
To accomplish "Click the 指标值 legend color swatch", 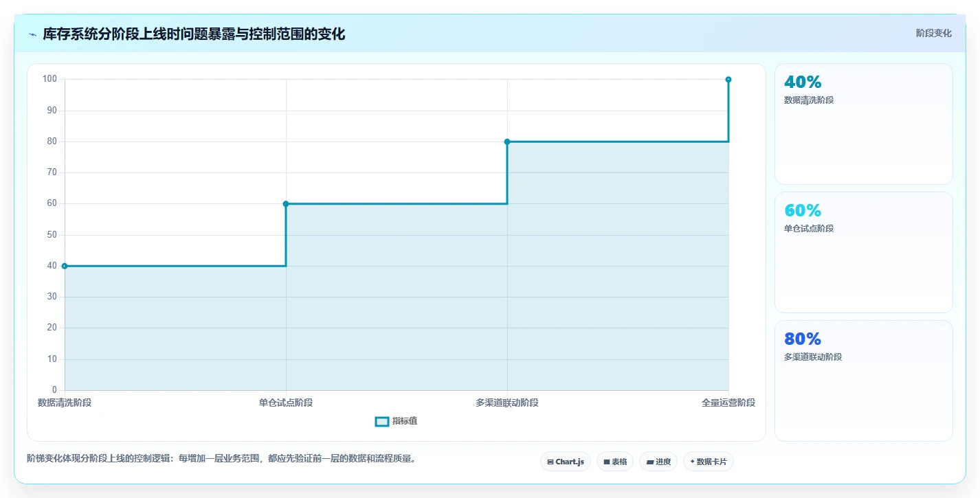I will coord(382,421).
